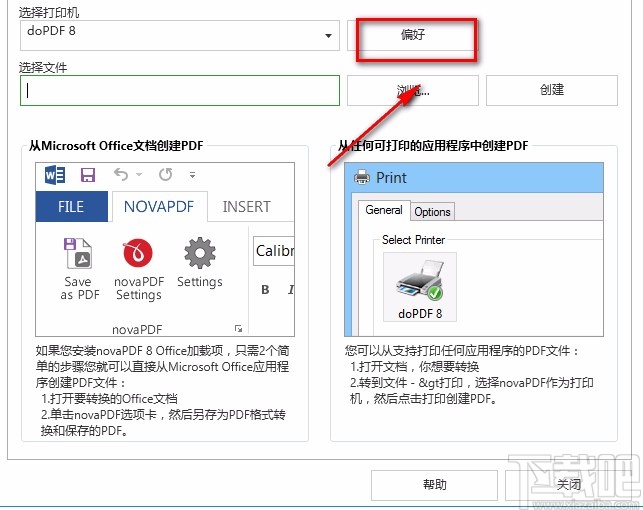
Task: Focus the 选择文件 file path field
Action: point(180,90)
